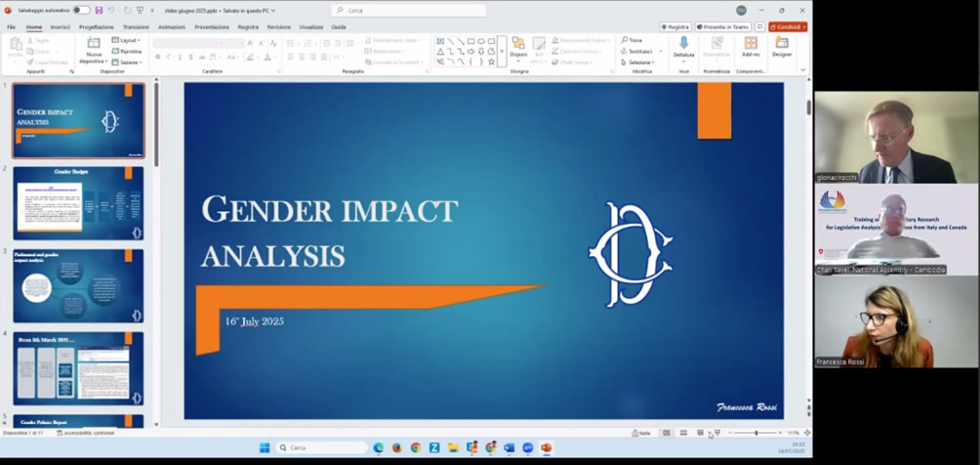Collapse the ribbon with chevron
Image resolution: width=980 pixels, height=465 pixels.
click(x=803, y=70)
